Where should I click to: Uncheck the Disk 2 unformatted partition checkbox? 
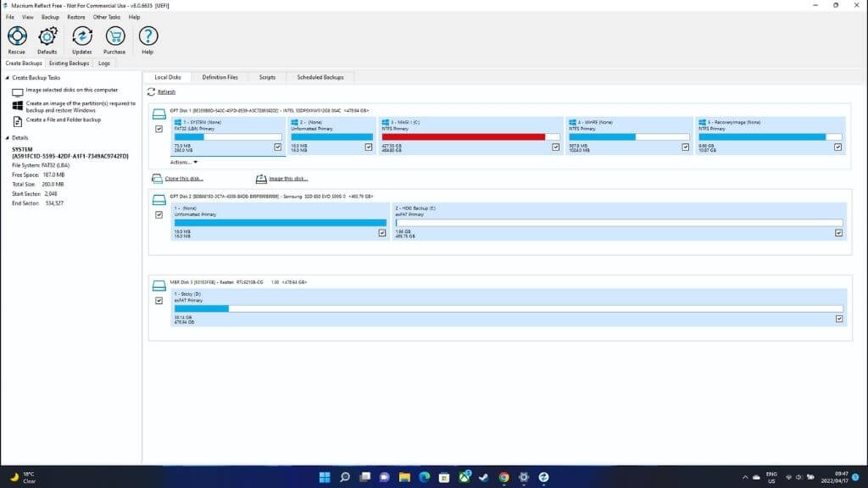382,233
